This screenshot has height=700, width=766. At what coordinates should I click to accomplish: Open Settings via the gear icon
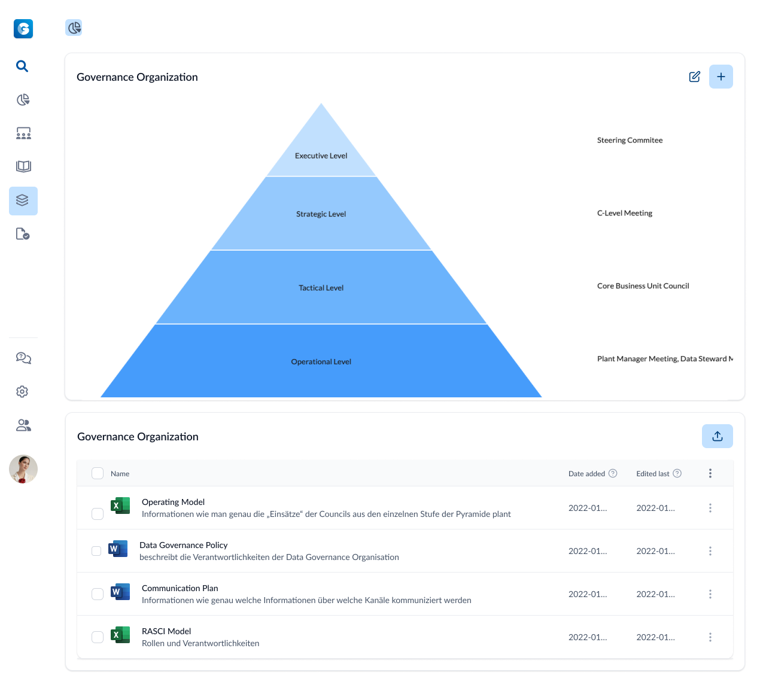[x=22, y=391]
